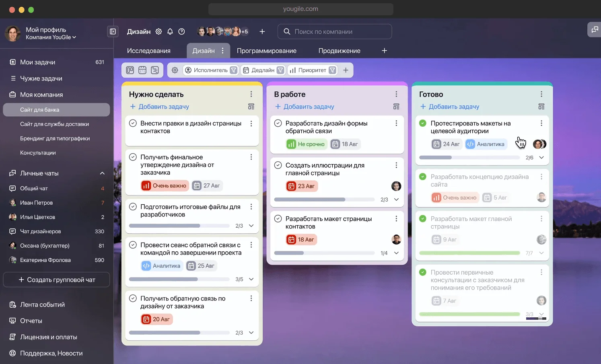Screen dimensions: 601x364
Task: Check off Подготовить итоговые файлы task
Action: (133, 206)
